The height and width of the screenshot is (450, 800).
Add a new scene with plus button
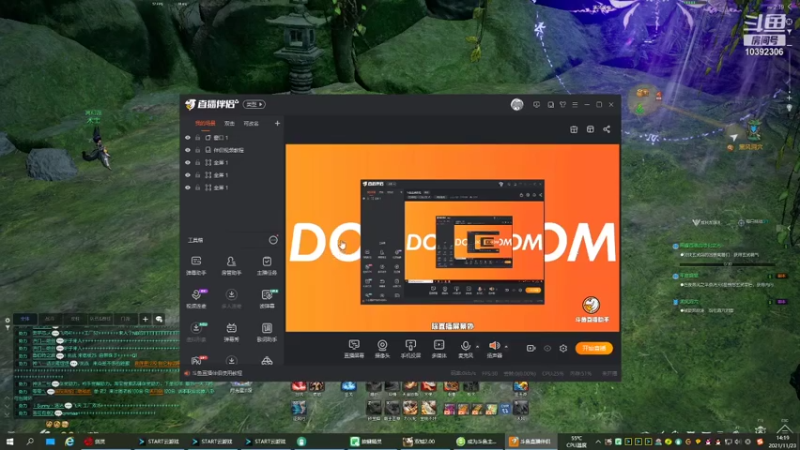click(x=278, y=123)
